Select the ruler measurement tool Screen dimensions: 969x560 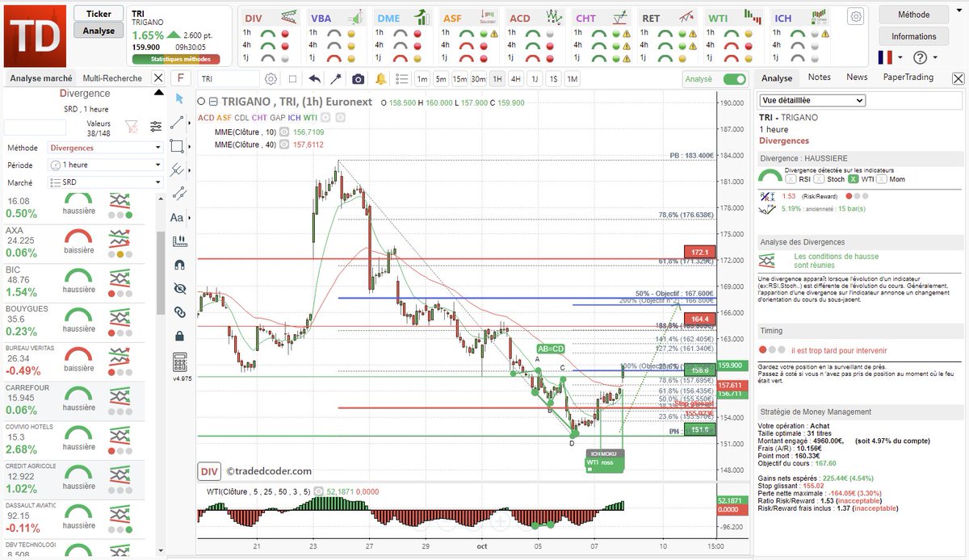point(179,241)
